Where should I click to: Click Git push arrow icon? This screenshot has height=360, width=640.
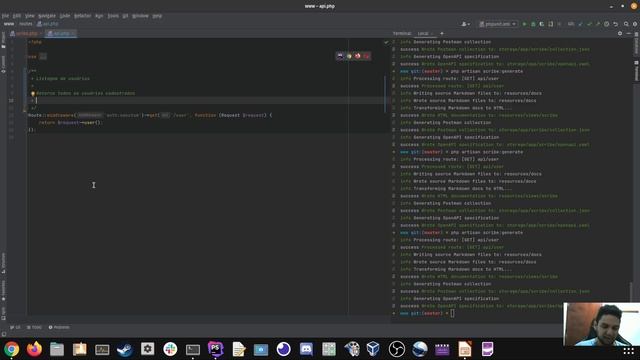tap(598, 24)
